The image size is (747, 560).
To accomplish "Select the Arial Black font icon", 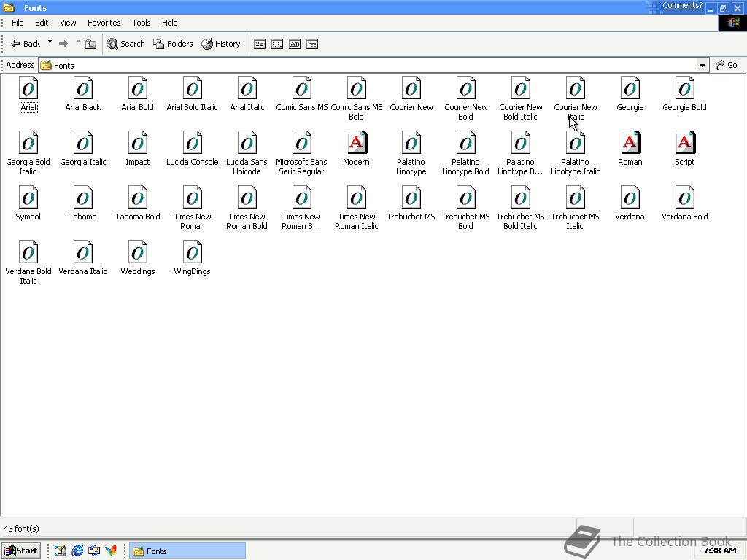I will 83,88.
